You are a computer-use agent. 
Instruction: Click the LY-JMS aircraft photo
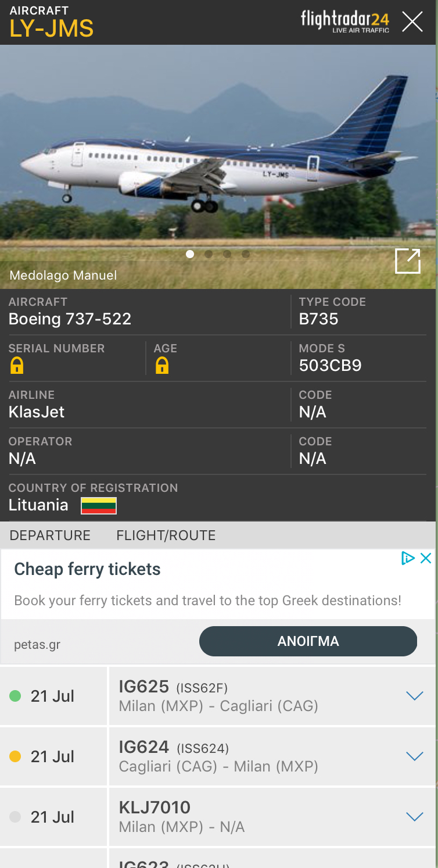pos(218,163)
